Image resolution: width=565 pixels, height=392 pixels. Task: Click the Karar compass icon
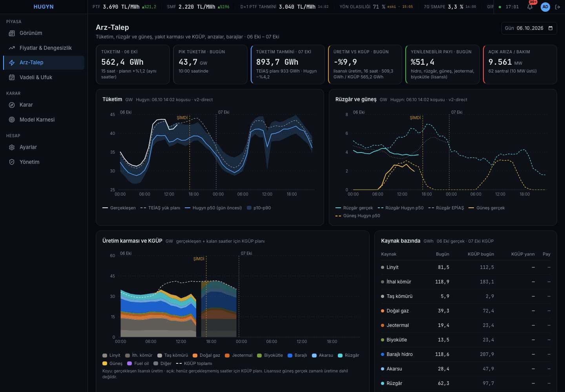click(12, 105)
